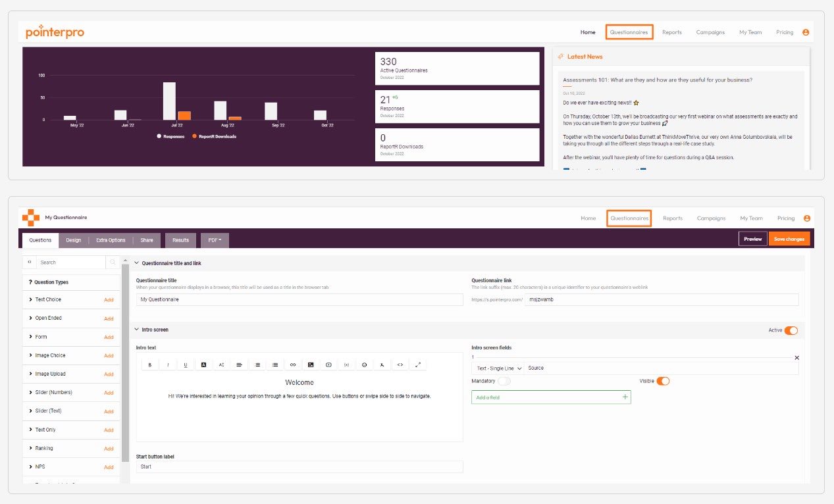Image resolution: width=834 pixels, height=504 pixels.
Task: Insert an image into the intro text
Action: coord(311,364)
